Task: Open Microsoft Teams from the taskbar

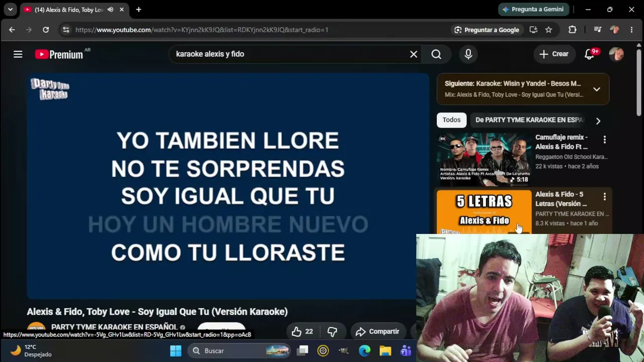Action: click(406, 350)
